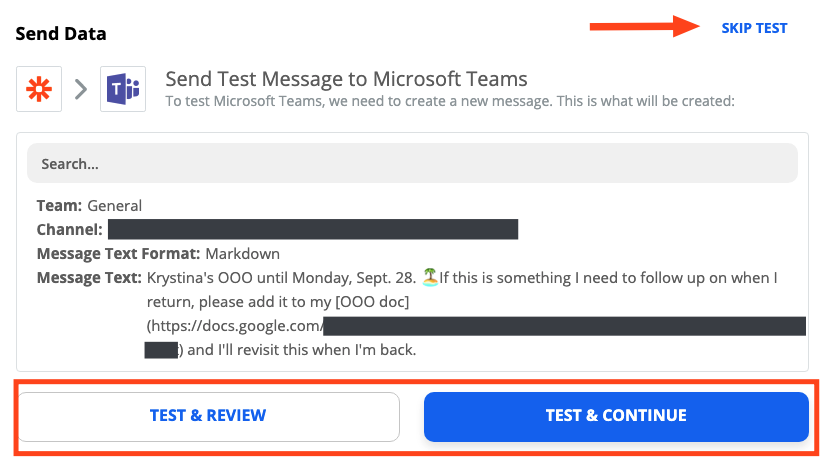Click the Send Test Message to Microsoft Teams title

[346, 79]
